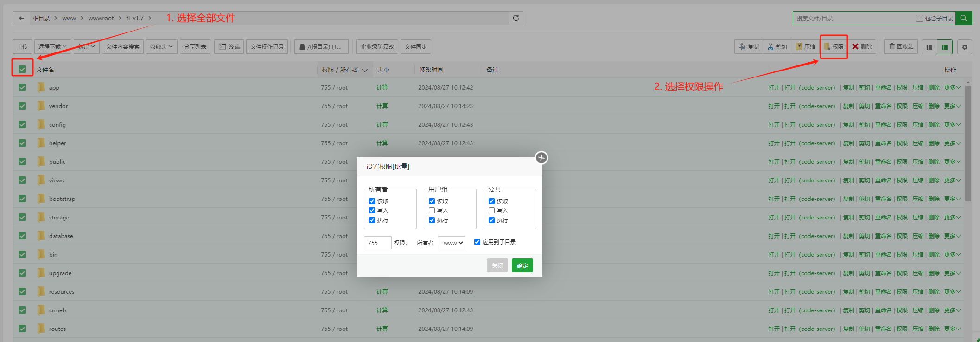Enable 写入 permission for 公共

pos(491,211)
